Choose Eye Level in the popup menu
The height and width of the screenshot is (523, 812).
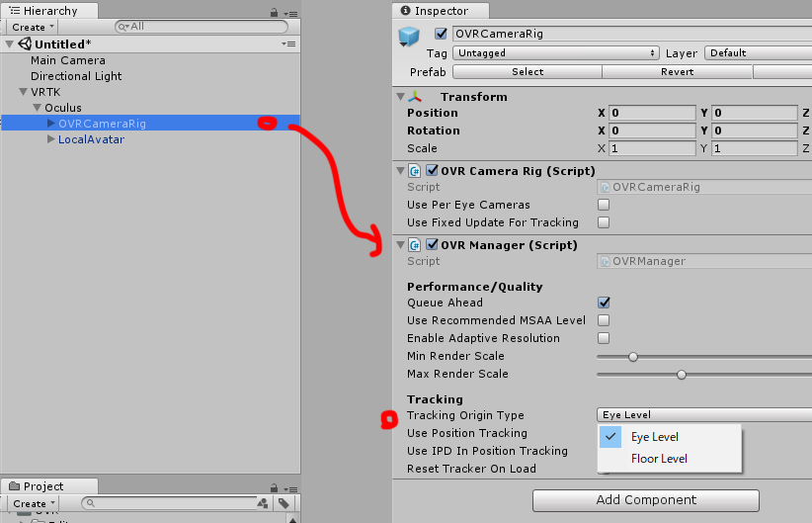(670, 437)
